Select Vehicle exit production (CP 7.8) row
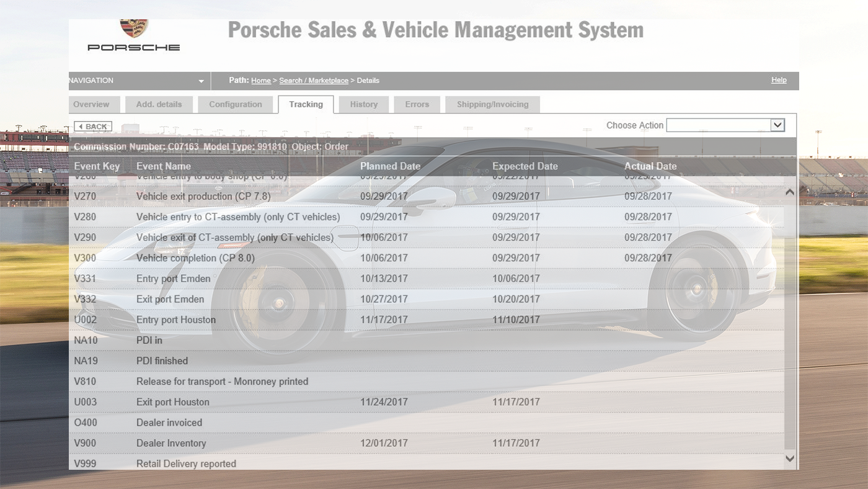The image size is (868, 489). 427,196
